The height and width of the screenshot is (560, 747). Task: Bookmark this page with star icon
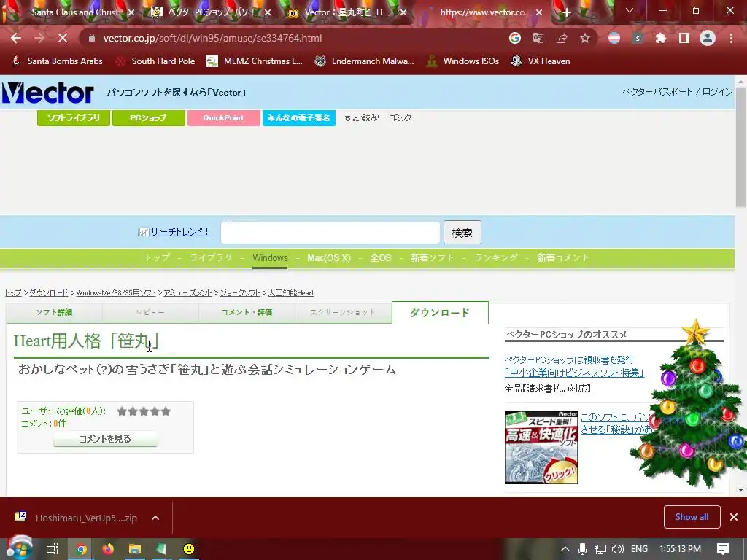click(x=585, y=38)
